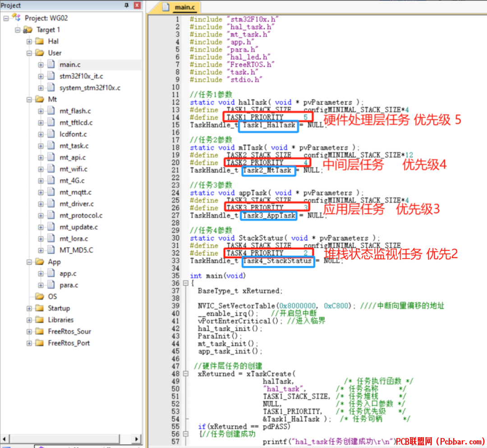Click the main.c tab file icon
Viewport: 487px width, 448px height.
click(x=166, y=7)
